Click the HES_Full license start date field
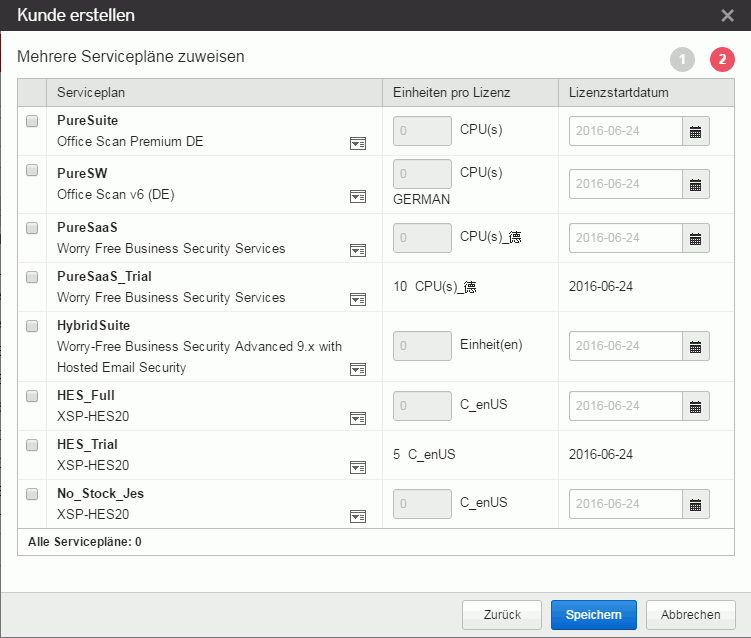Screen dimensions: 751x638 pos(626,406)
